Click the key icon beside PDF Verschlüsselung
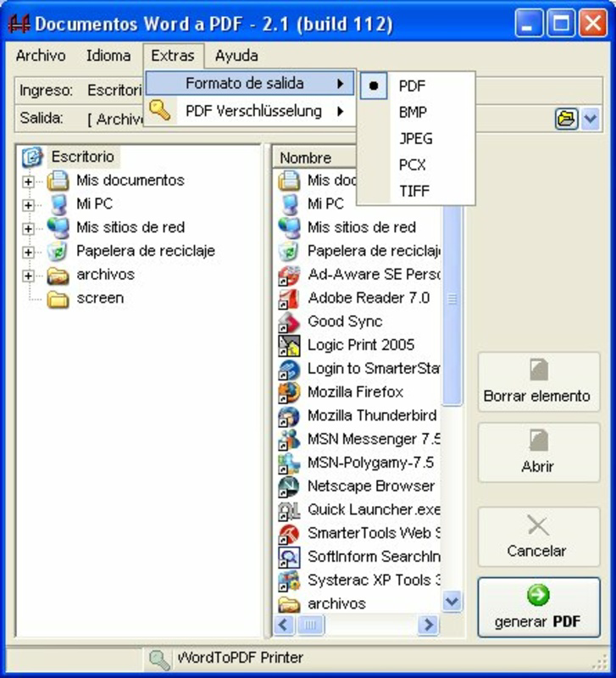Image resolution: width=616 pixels, height=678 pixels. tap(159, 110)
